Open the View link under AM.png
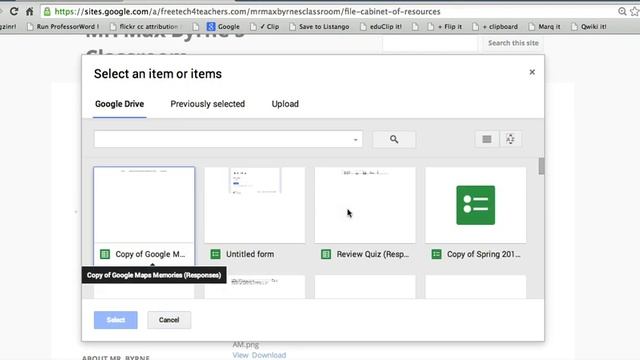 (x=240, y=355)
